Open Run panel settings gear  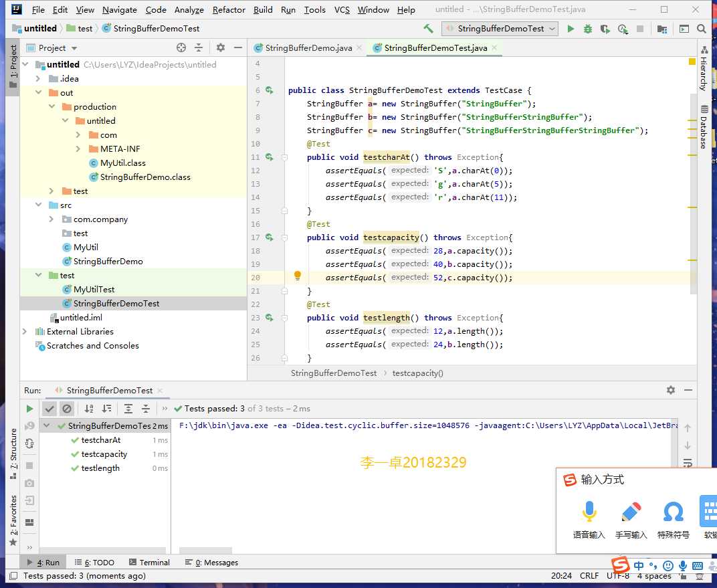coord(671,390)
